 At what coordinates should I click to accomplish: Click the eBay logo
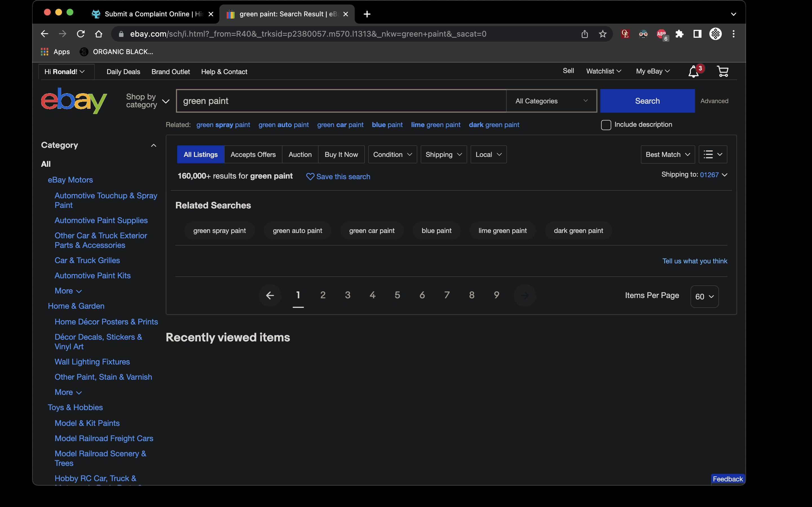click(x=74, y=101)
